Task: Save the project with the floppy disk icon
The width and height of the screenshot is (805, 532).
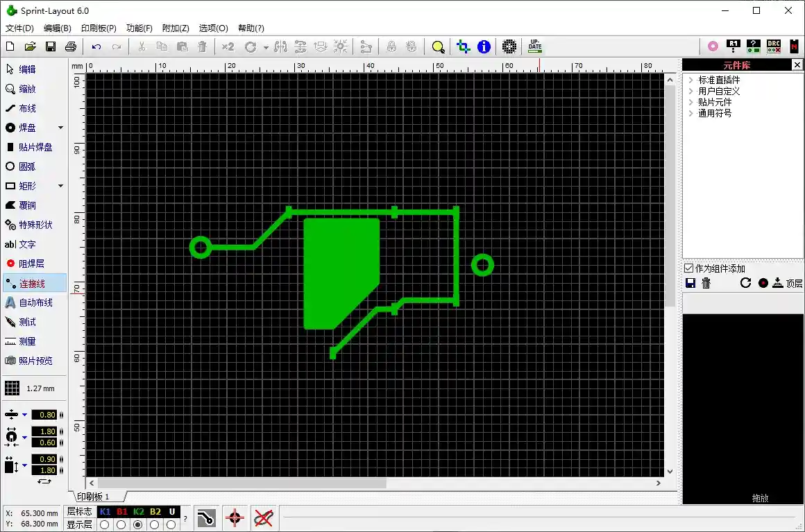Action: tap(50, 46)
